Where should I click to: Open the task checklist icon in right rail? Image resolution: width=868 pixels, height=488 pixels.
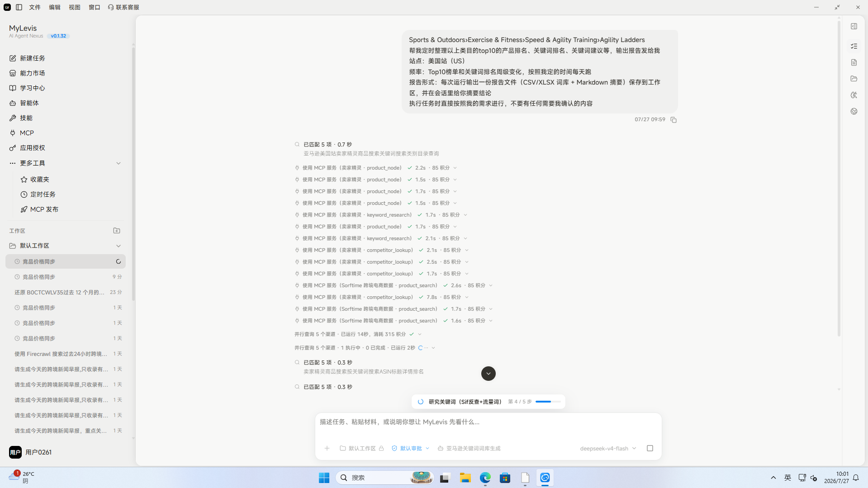pyautogui.click(x=854, y=46)
